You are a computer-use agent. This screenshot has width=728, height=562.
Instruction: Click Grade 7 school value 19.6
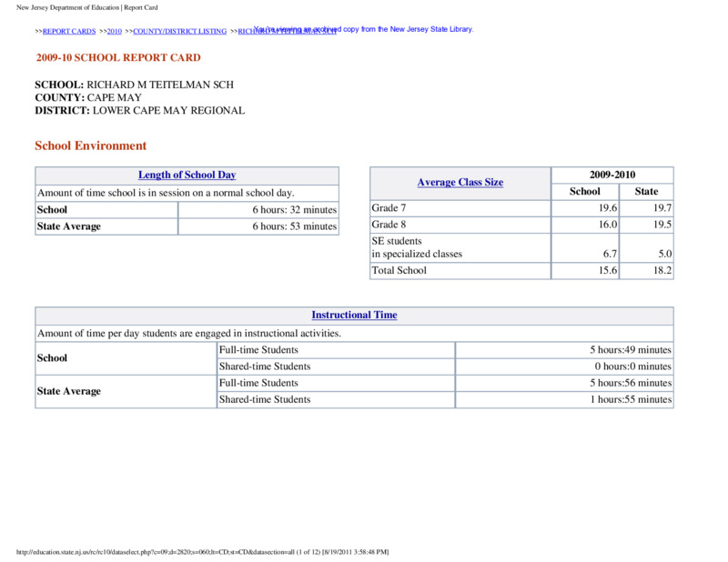coord(608,208)
